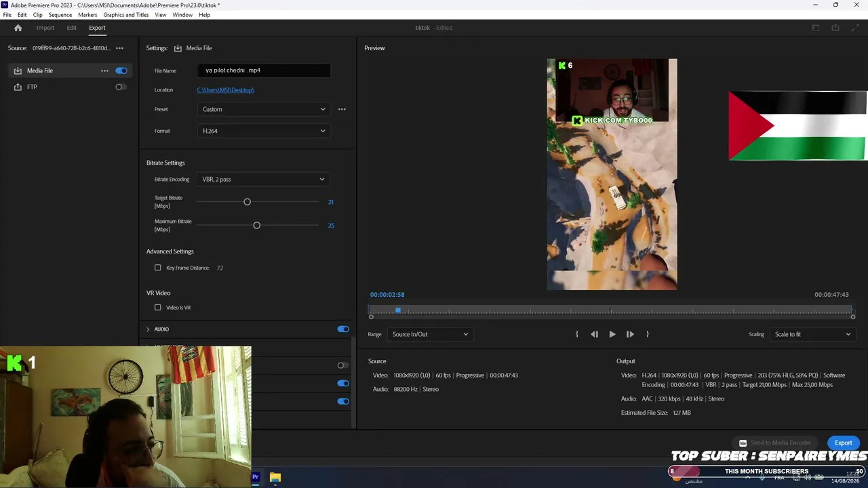Open the Help menu

coord(204,15)
